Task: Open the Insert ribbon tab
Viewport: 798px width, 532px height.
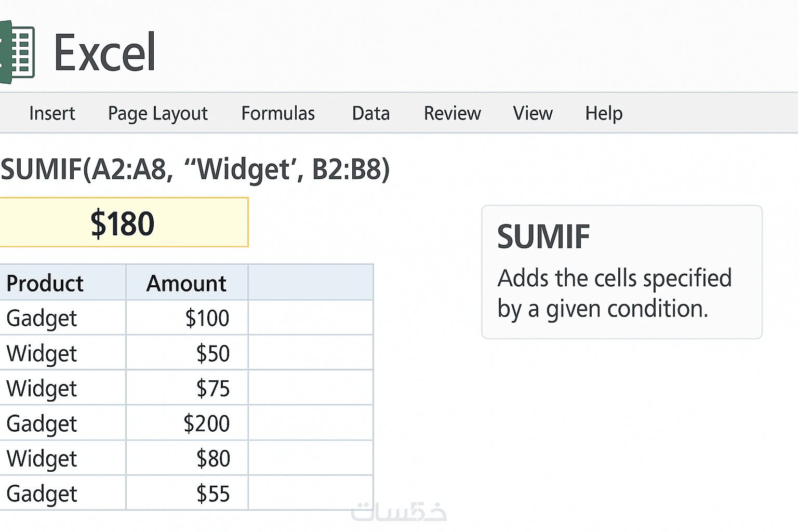Action: pos(52,113)
